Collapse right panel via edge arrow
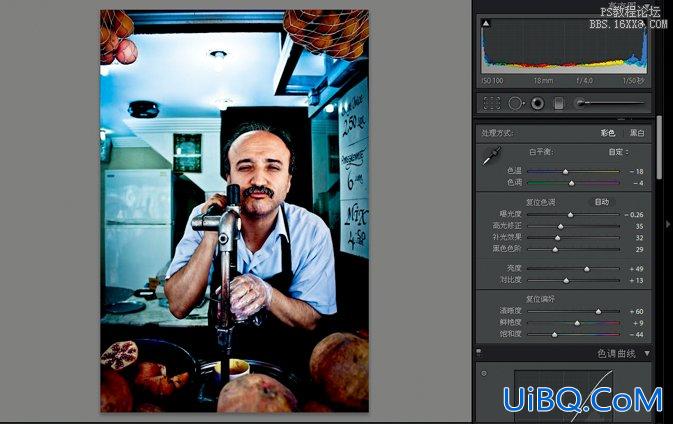Image resolution: width=673 pixels, height=424 pixels. [667, 224]
